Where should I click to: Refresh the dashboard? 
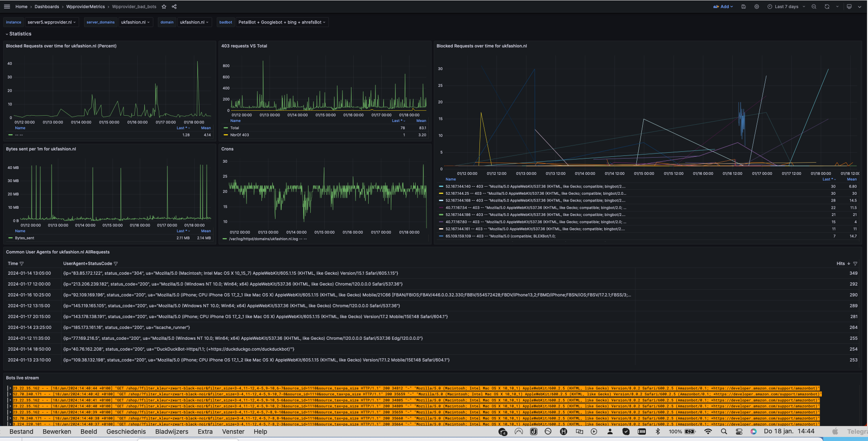tap(827, 7)
